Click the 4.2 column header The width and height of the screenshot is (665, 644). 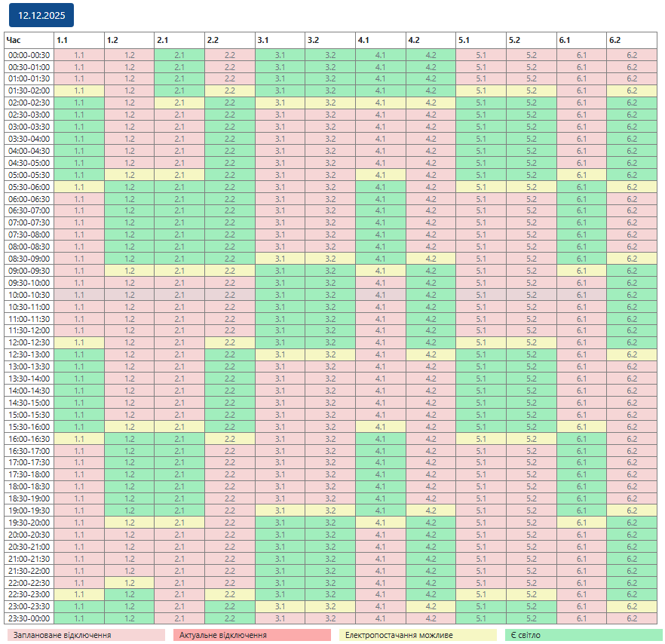tap(431, 40)
